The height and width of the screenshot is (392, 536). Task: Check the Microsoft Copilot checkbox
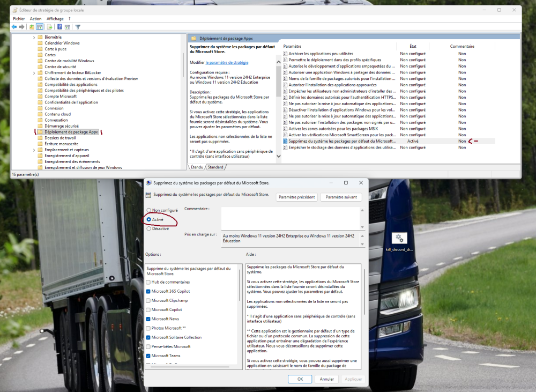click(148, 310)
